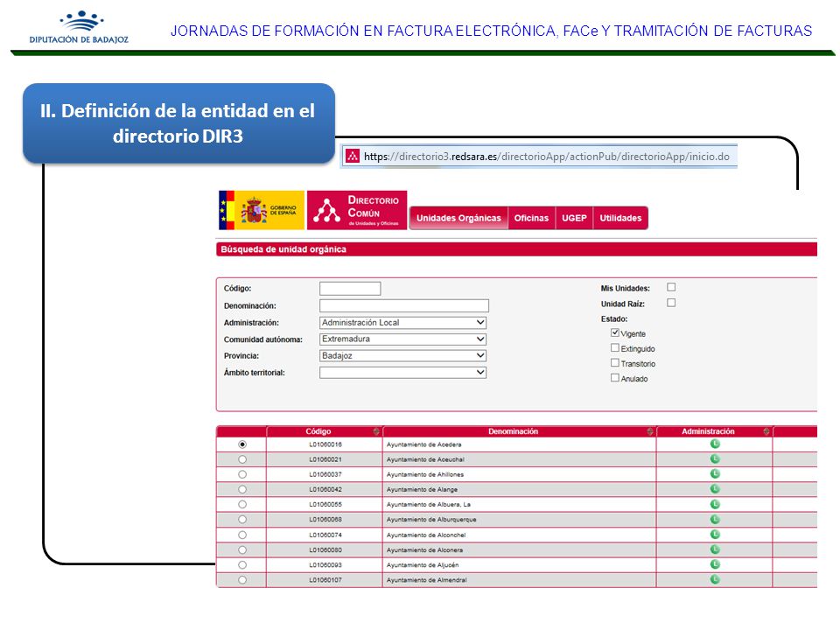Click the text Ayuntamiento de Albuera, La
This screenshot has height=630, width=840.
(429, 505)
